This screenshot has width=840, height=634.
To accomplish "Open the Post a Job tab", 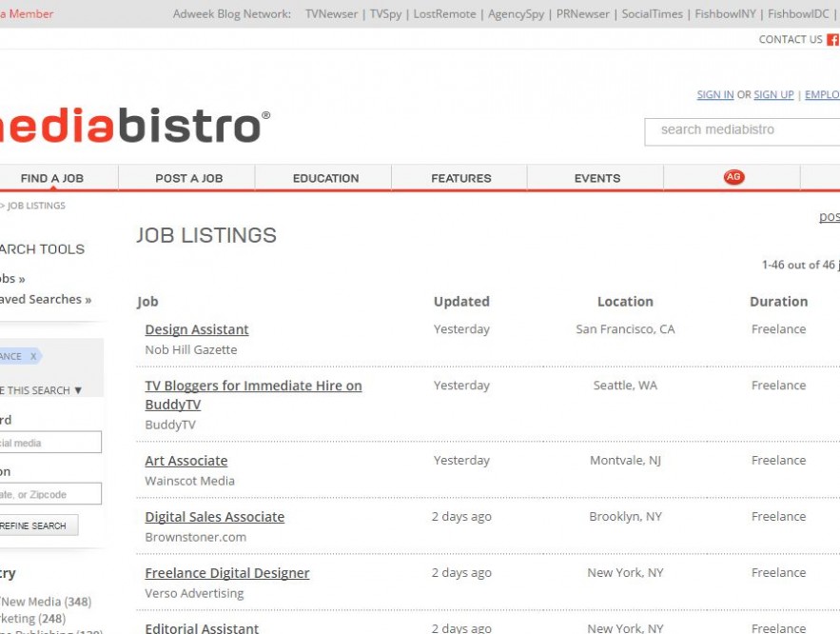I will (x=188, y=178).
